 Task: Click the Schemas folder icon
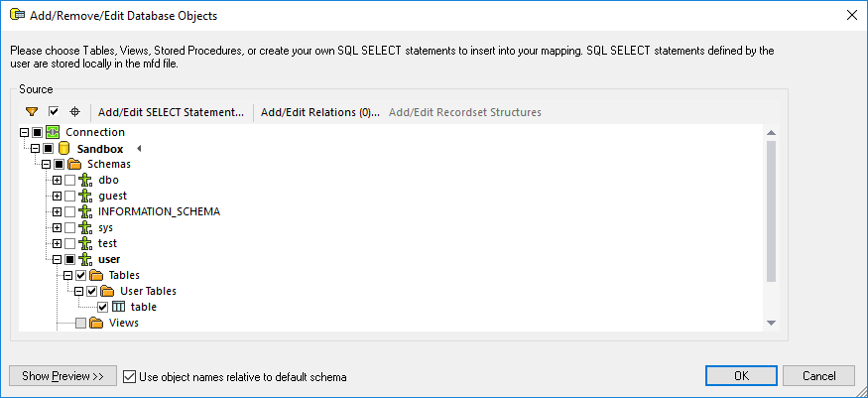[x=74, y=164]
